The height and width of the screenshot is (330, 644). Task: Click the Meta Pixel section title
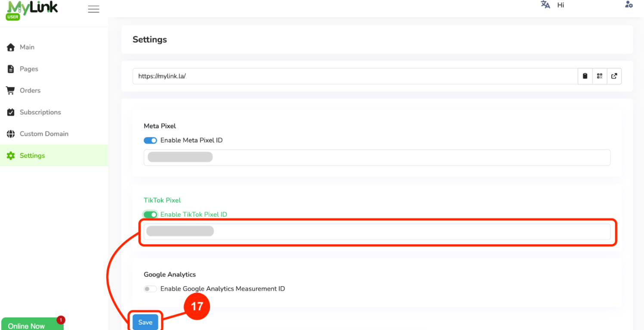tap(160, 126)
